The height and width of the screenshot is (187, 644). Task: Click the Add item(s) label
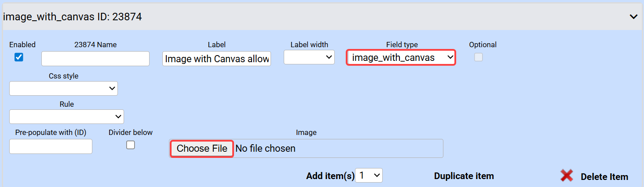tap(330, 176)
